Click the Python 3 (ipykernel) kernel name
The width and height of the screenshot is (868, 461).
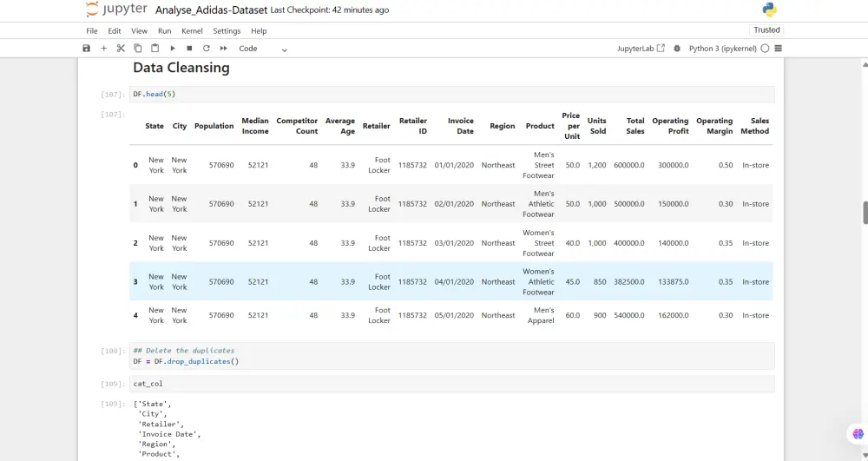point(722,48)
